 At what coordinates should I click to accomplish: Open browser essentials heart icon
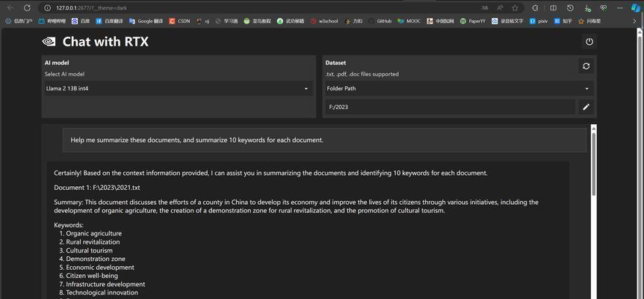[604, 7]
